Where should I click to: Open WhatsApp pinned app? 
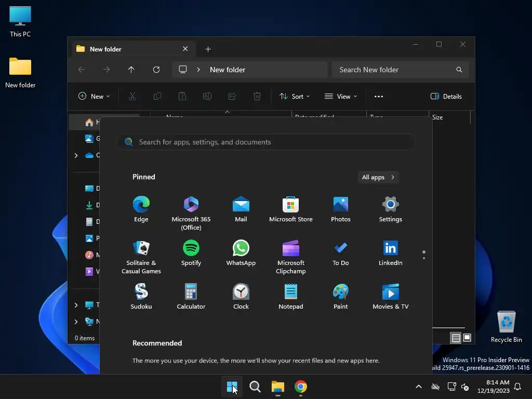coord(241,253)
